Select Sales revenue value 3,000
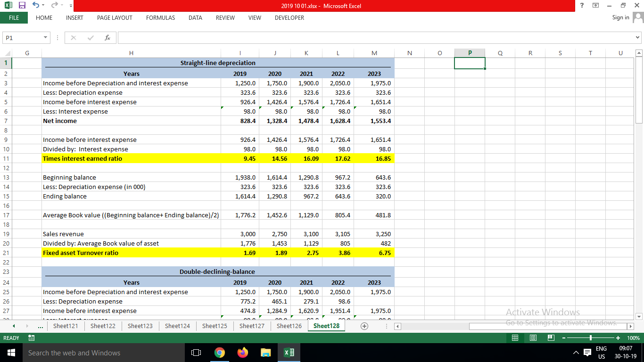644x362 pixels. tap(239, 234)
